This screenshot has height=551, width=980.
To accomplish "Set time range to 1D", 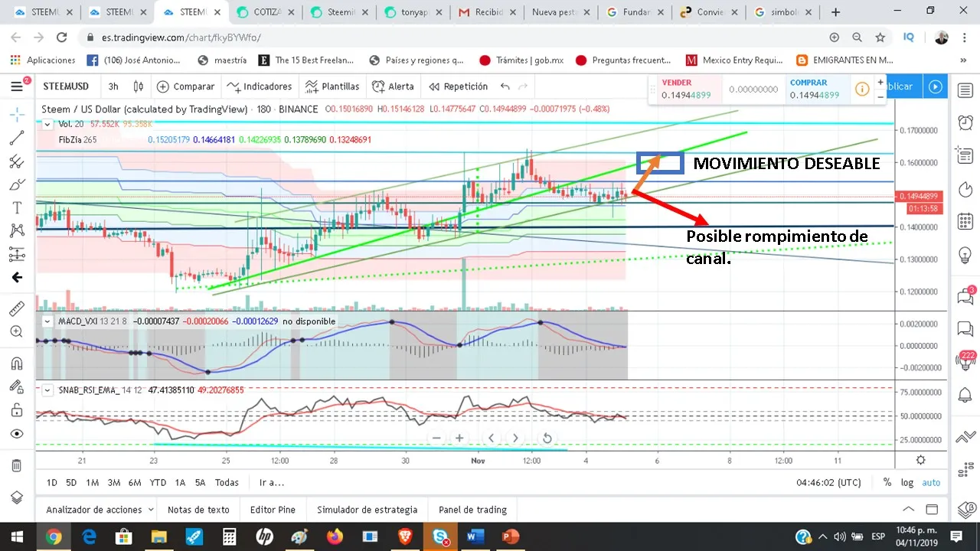I will (52, 483).
